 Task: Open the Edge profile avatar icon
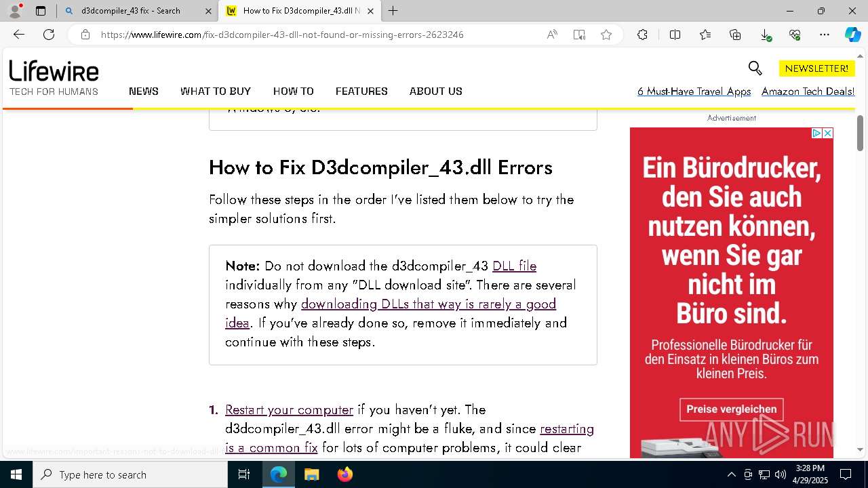click(15, 11)
